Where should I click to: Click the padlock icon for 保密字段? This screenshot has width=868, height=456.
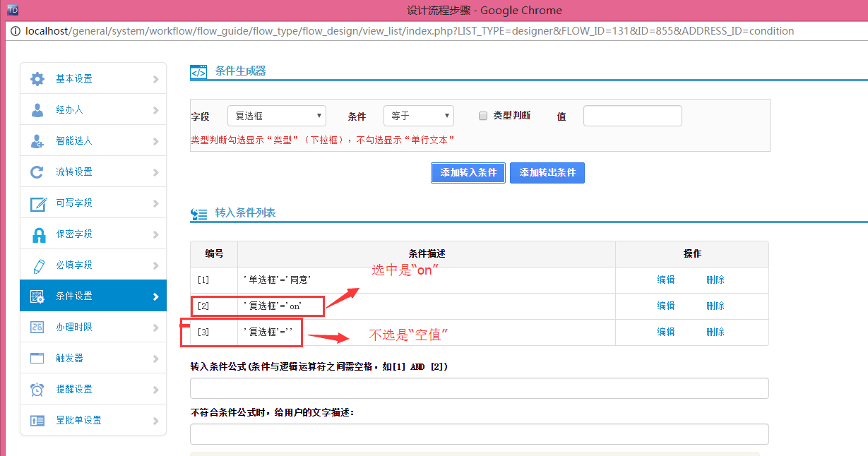pyautogui.click(x=37, y=234)
